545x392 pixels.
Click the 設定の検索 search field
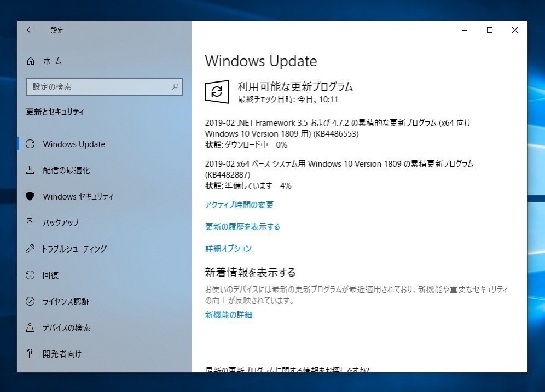(105, 86)
